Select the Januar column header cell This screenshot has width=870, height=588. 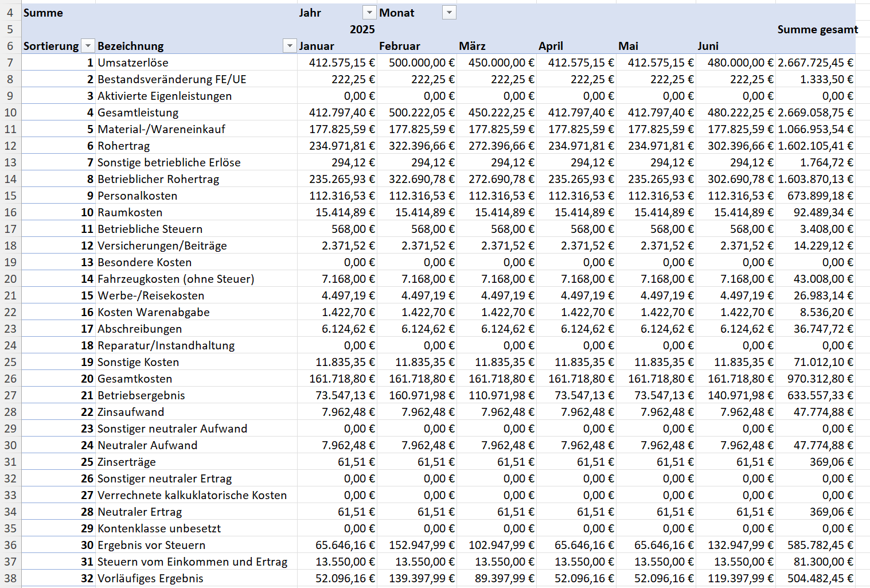[x=317, y=46]
